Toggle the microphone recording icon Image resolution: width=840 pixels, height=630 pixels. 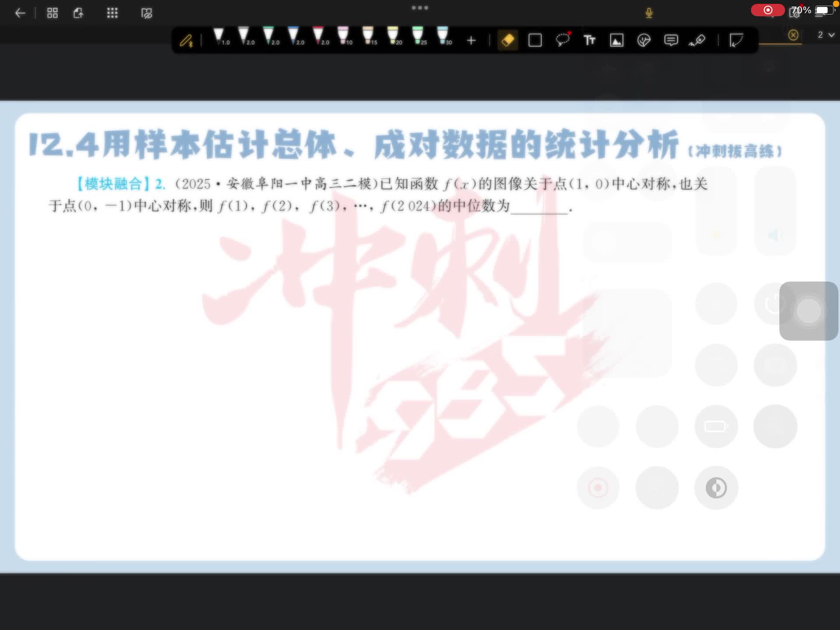649,13
